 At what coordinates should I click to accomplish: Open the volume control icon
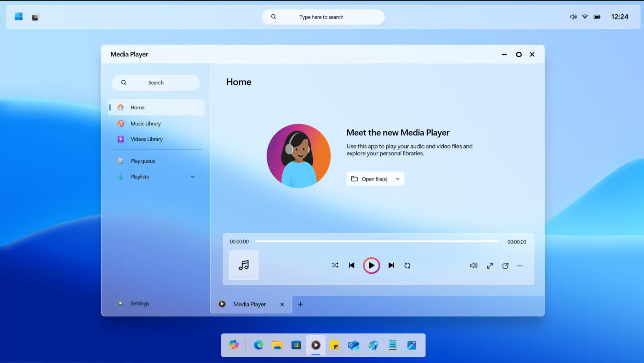(474, 265)
